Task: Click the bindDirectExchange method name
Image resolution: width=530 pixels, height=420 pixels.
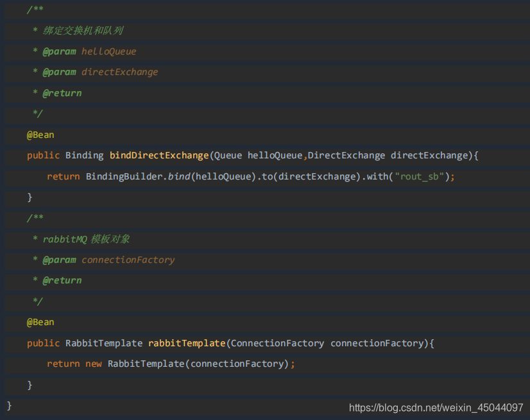Action: click(x=159, y=155)
